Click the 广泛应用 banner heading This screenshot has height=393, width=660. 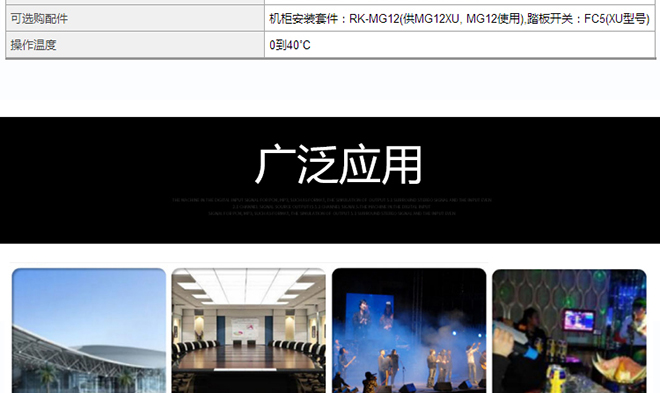338,165
